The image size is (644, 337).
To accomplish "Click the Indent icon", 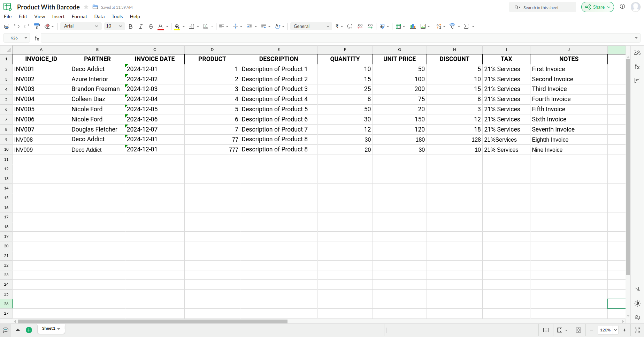I will [x=249, y=26].
